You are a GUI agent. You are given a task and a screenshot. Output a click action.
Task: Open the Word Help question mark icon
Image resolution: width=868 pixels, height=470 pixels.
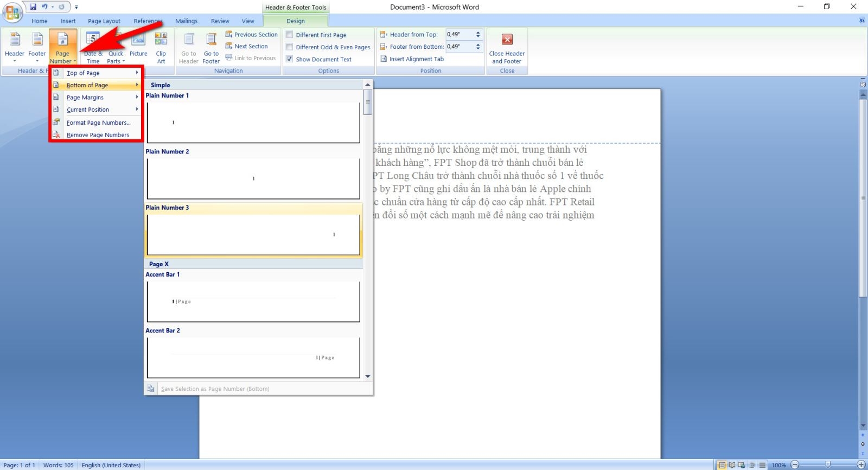[862, 21]
